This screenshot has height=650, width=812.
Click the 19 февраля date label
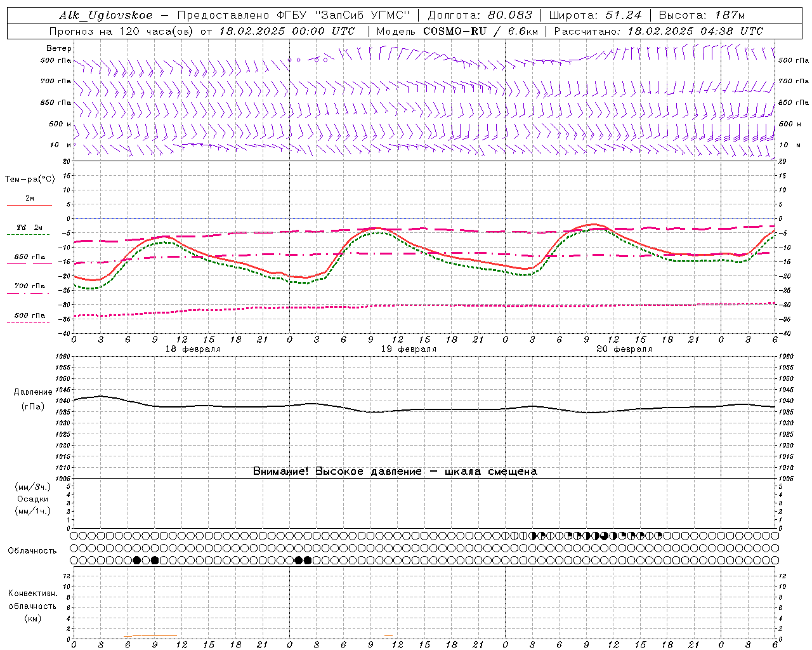coord(409,349)
